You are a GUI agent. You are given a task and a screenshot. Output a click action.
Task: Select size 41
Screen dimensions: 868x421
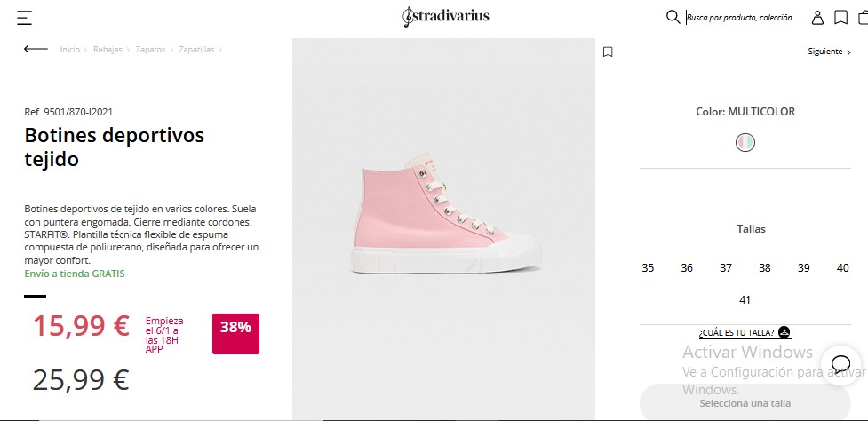click(x=745, y=300)
